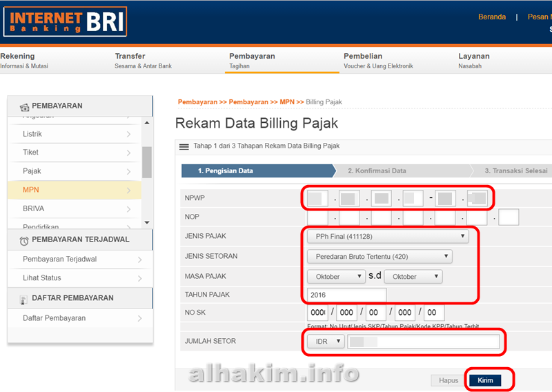Open the second Masa Pajak month dropdown
This screenshot has height=392, width=552.
[x=413, y=277]
